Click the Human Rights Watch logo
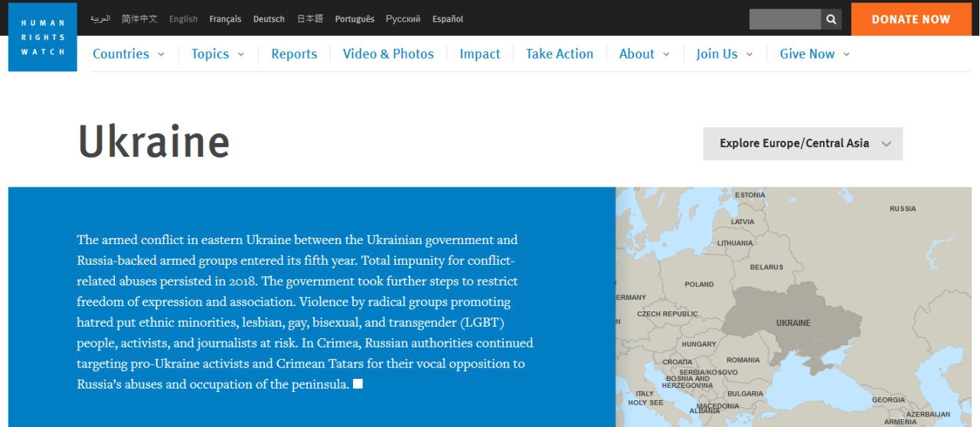This screenshot has width=980, height=427. pyautogui.click(x=43, y=37)
